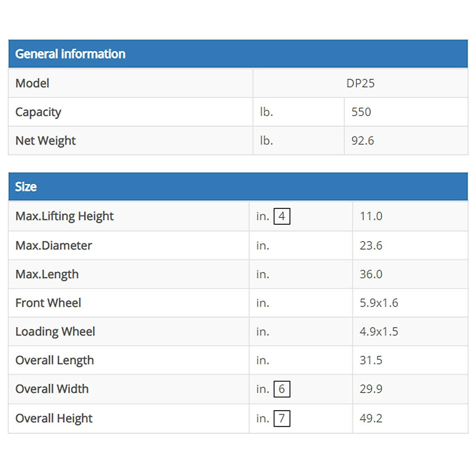Select the 92.6 net weight value
Image resolution: width=476 pixels, height=476 pixels.
pyautogui.click(x=363, y=141)
